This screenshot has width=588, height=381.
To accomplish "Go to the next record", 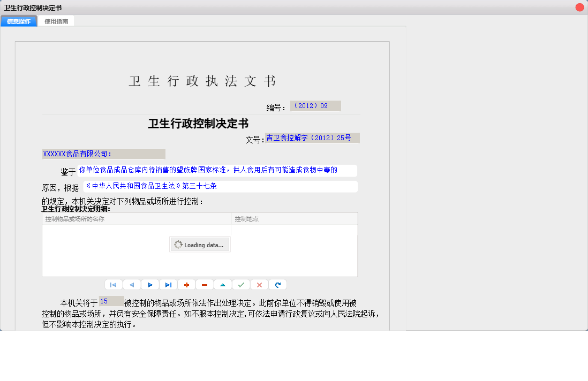I will [x=150, y=284].
